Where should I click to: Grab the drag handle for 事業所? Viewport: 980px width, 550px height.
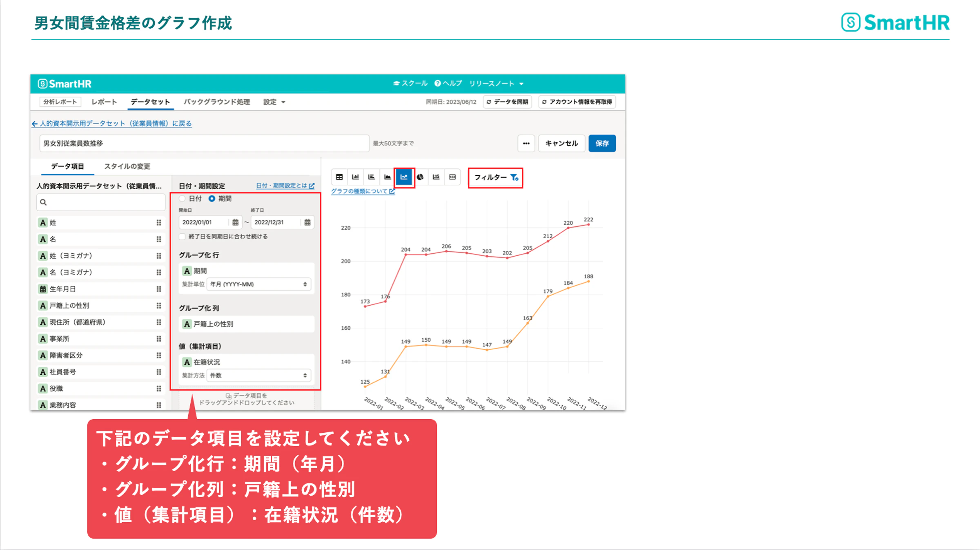(159, 339)
